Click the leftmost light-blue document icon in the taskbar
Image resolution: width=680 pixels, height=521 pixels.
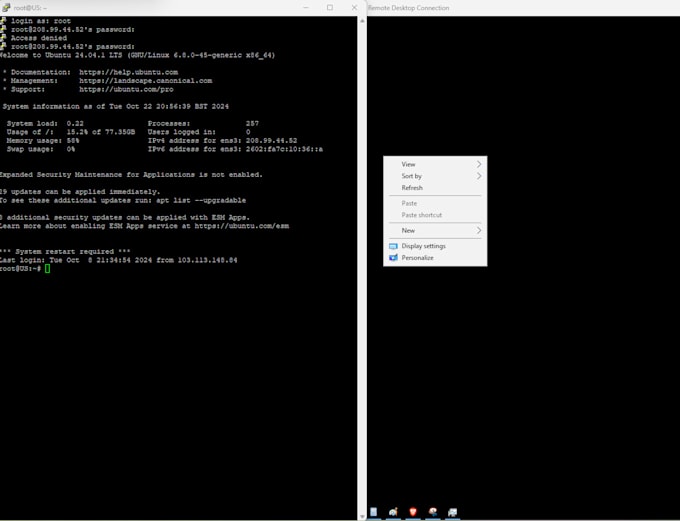click(373, 512)
